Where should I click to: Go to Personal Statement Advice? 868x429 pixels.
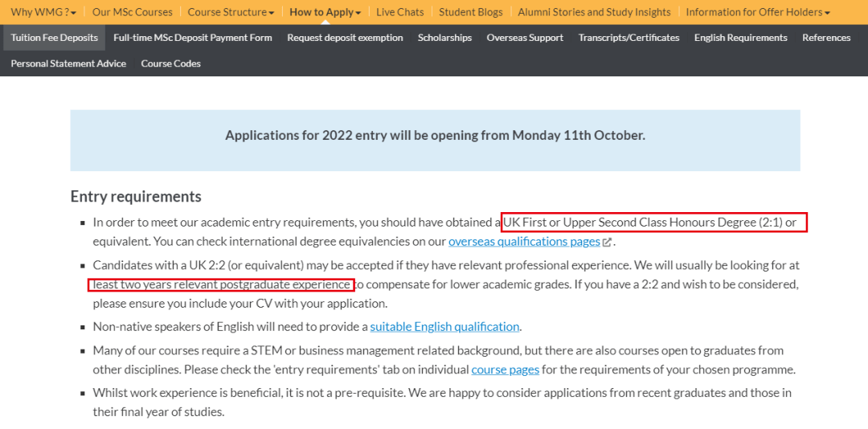[68, 63]
